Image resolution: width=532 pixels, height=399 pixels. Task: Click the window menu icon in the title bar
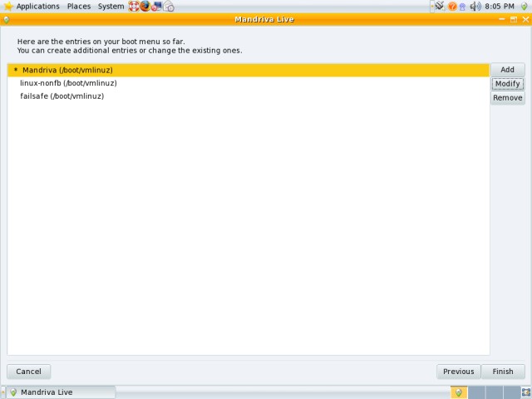[6, 20]
